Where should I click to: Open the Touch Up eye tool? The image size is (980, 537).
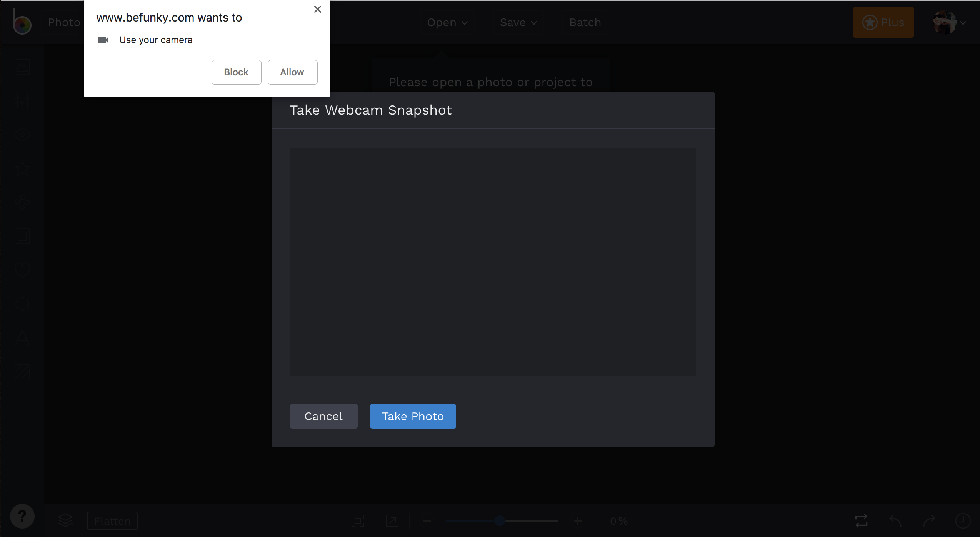[x=22, y=135]
